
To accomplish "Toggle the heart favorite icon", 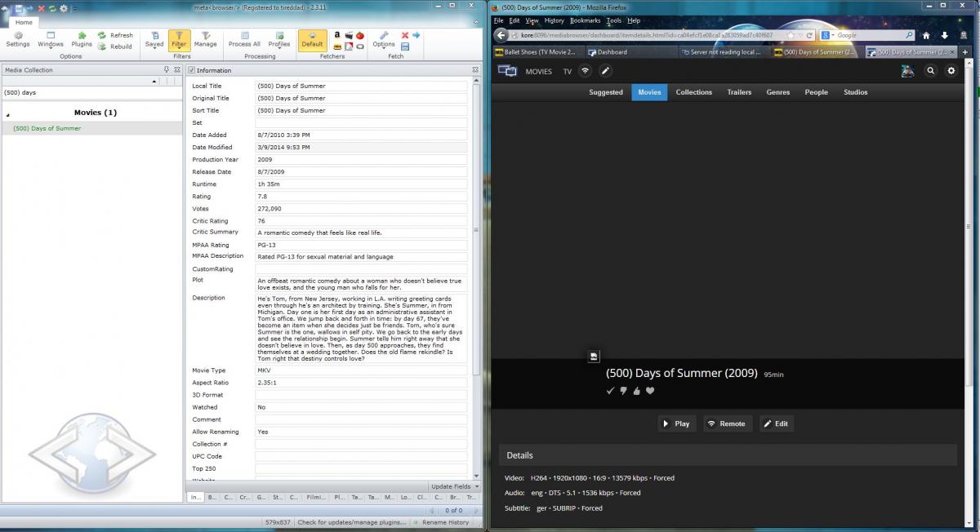I will coord(650,391).
